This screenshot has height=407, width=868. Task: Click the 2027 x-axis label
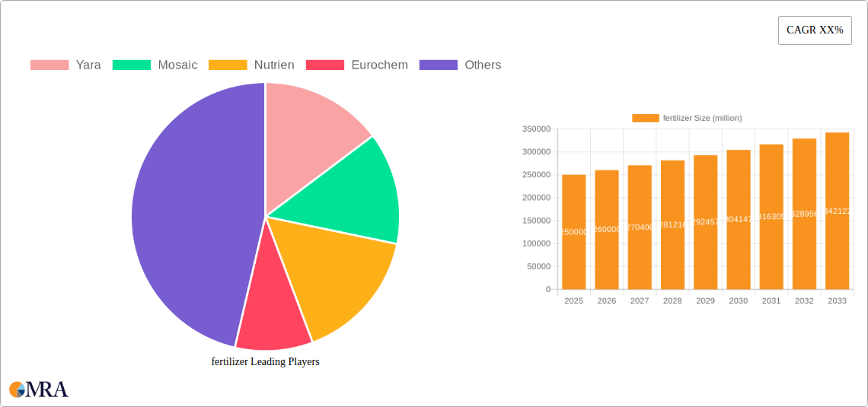click(640, 300)
